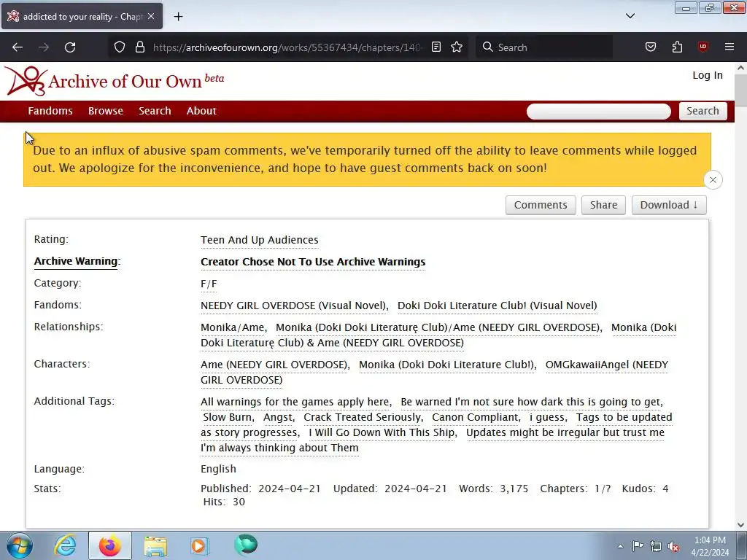Open the F/F category tag
Viewport: 747px width, 560px height.
click(209, 284)
